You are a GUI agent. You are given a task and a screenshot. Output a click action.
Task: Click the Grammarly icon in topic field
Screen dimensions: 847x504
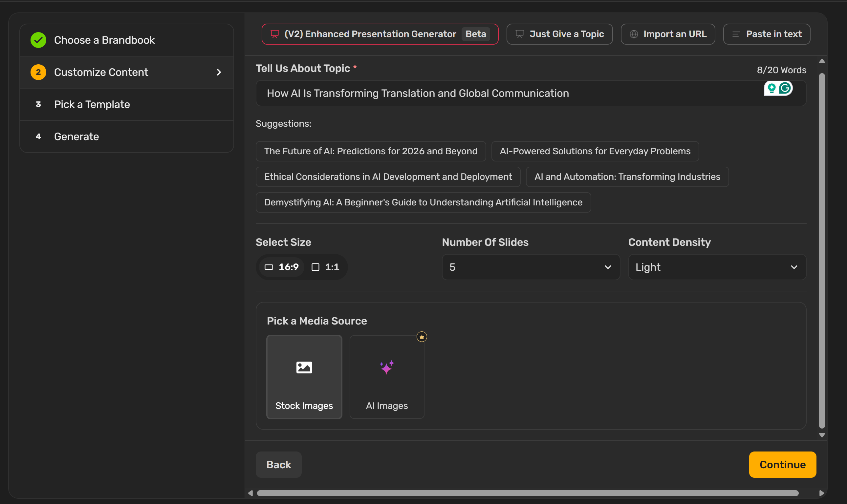click(785, 88)
